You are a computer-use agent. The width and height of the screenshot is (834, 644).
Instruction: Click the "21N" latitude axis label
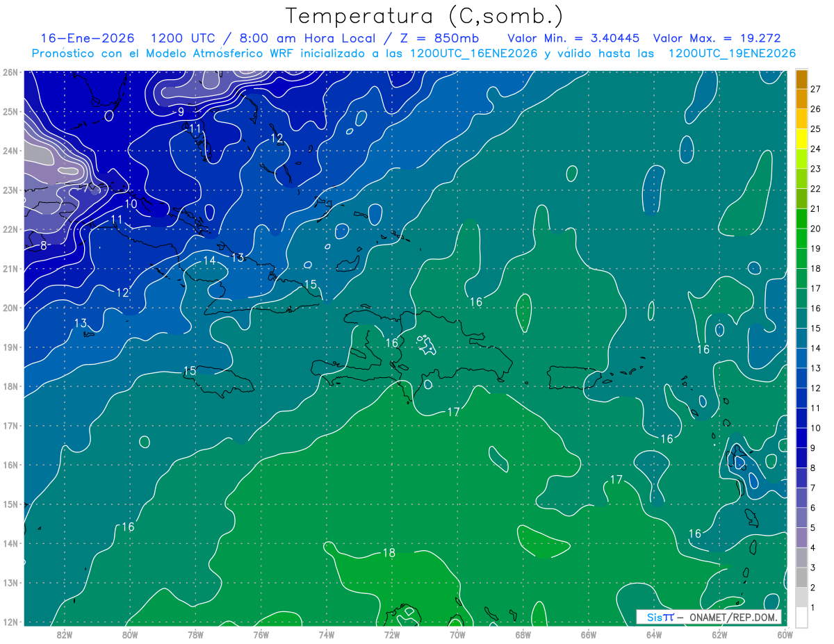pos(10,268)
